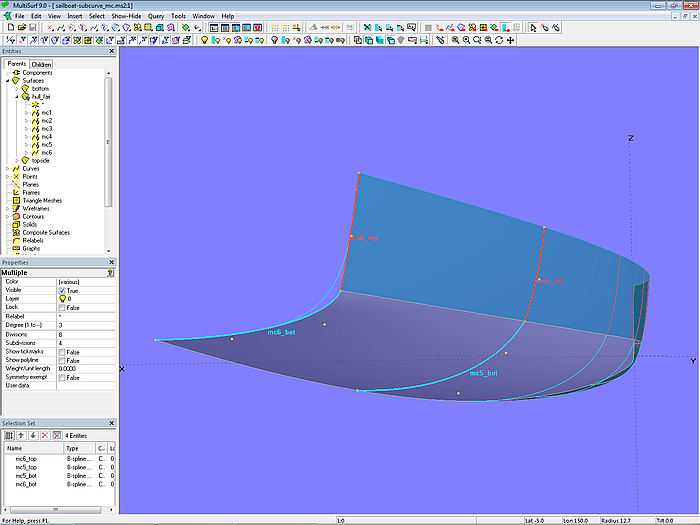Image resolution: width=700 pixels, height=525 pixels.
Task: Toggle the Visible checkbox in Properties
Action: pos(62,290)
